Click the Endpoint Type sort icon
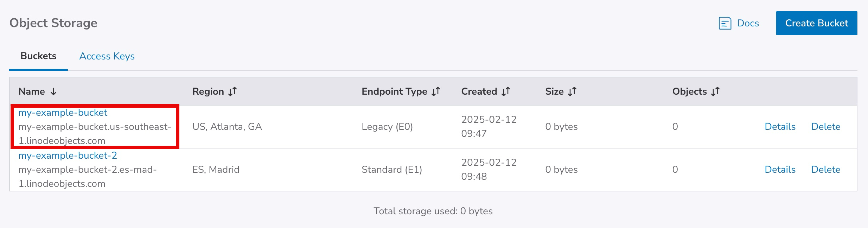This screenshot has width=868, height=228. [436, 92]
